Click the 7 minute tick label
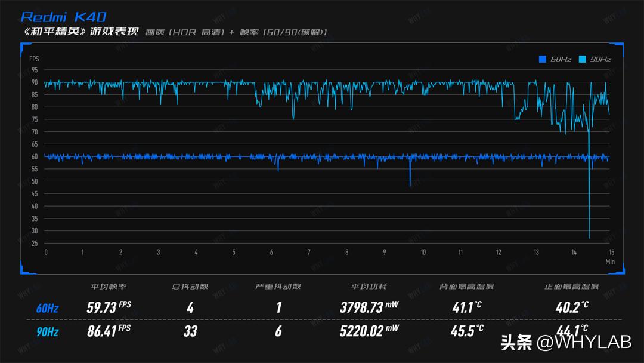This screenshot has width=644, height=363. point(309,253)
